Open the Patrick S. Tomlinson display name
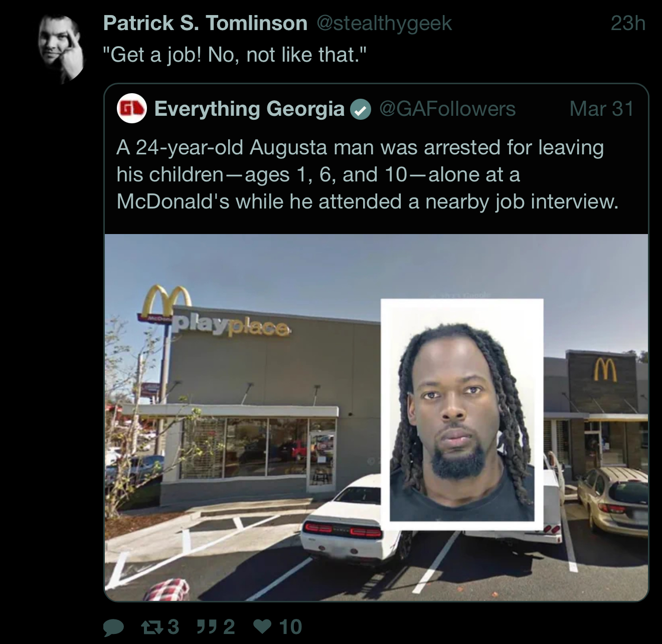 (205, 23)
